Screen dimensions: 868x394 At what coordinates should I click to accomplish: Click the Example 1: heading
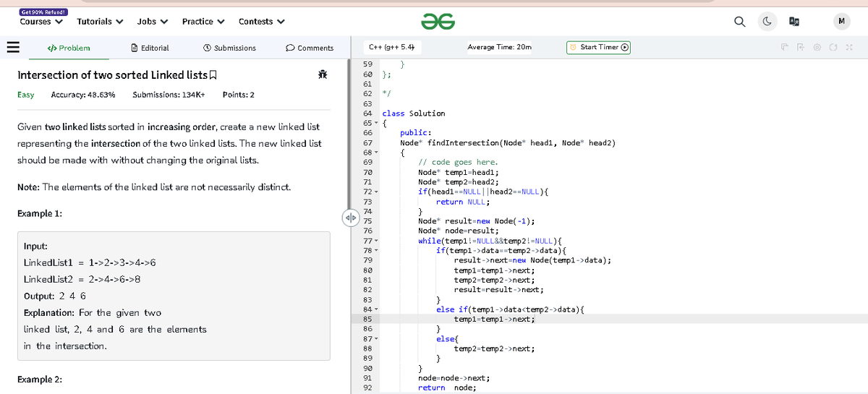click(39, 214)
